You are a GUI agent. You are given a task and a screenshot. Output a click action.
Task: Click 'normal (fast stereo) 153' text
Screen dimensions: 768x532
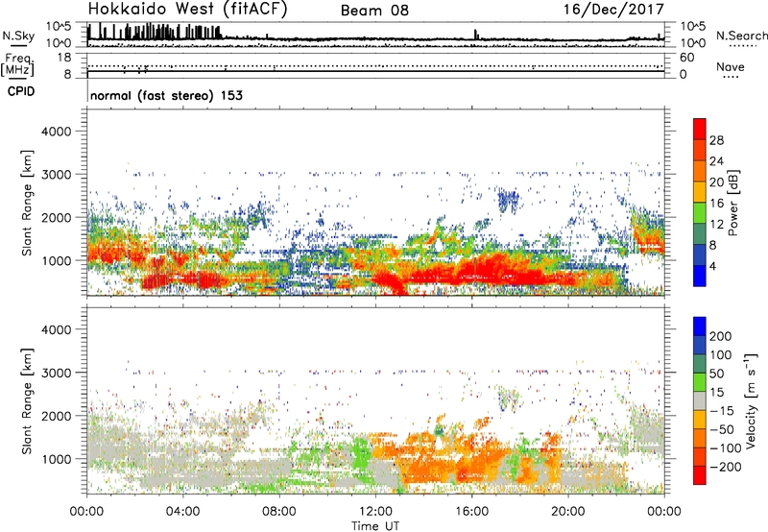pyautogui.click(x=166, y=95)
